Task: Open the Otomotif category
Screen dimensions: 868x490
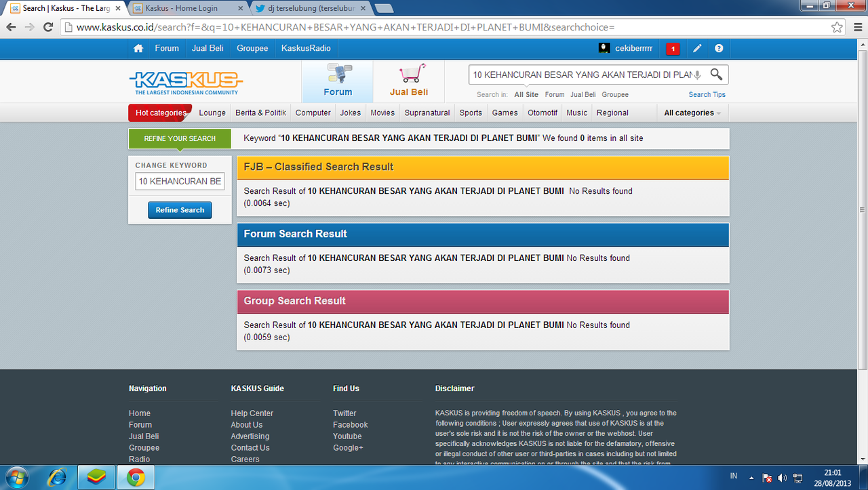Action: (542, 113)
